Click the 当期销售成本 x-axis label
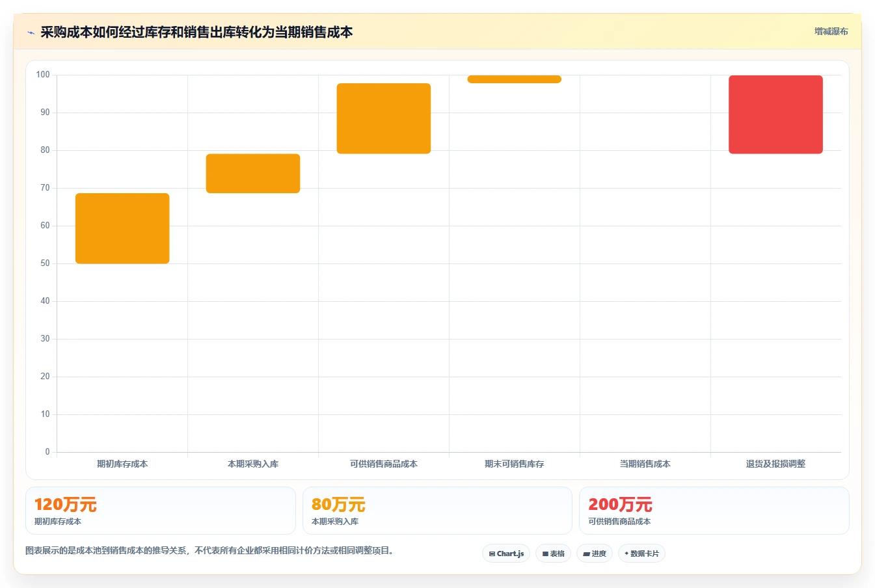 pos(645,464)
